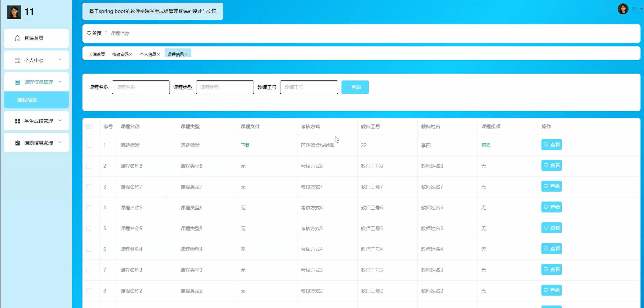644x308 pixels.
Task: Expand the 个人中心 menu chevron
Action: pyautogui.click(x=60, y=60)
